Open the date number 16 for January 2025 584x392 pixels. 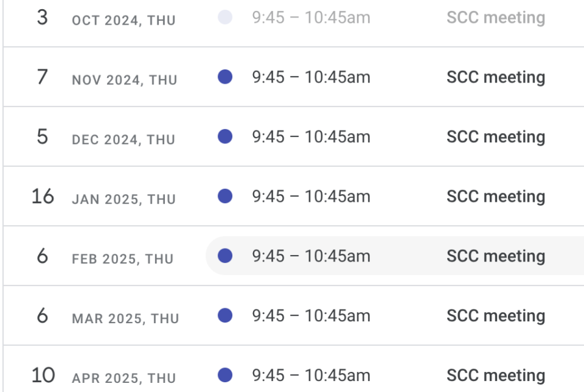(43, 196)
